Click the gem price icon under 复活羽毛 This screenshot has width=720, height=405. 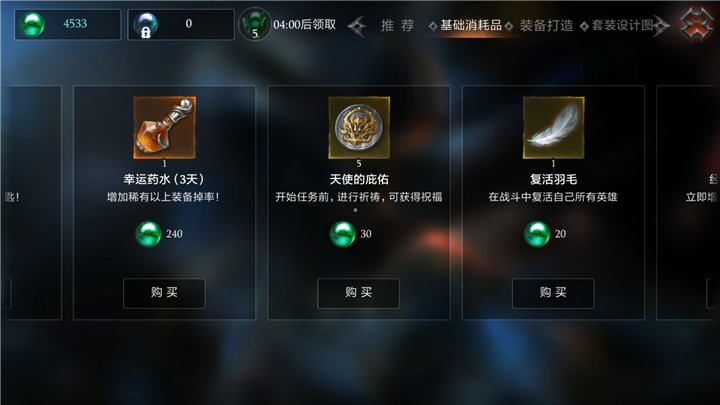tap(537, 234)
